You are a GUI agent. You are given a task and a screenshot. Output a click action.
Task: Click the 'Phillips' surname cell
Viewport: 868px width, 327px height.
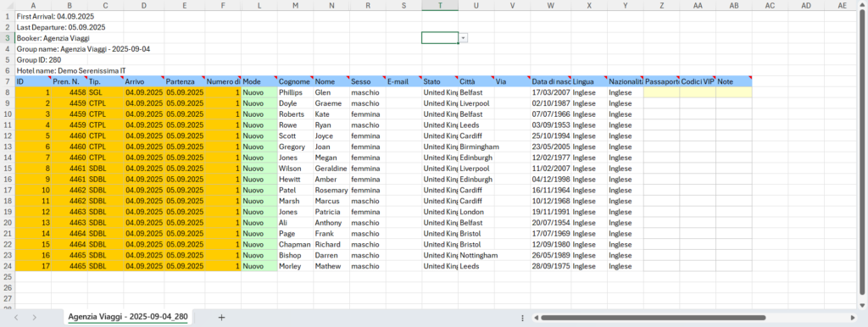click(x=295, y=92)
